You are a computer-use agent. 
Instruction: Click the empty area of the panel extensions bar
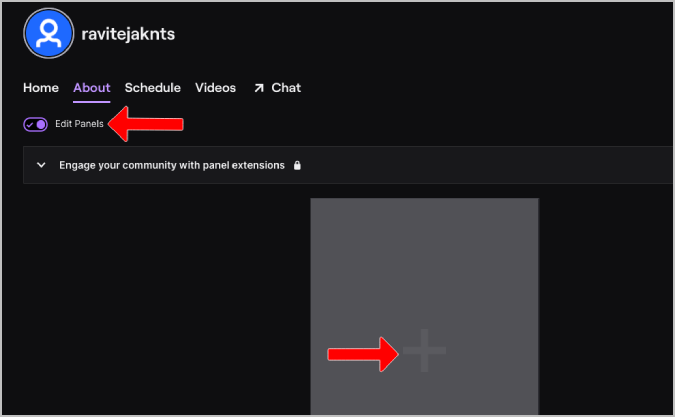[x=486, y=165]
